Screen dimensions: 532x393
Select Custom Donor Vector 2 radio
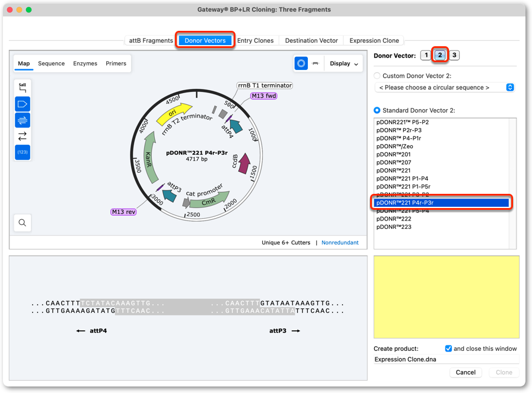(x=377, y=76)
